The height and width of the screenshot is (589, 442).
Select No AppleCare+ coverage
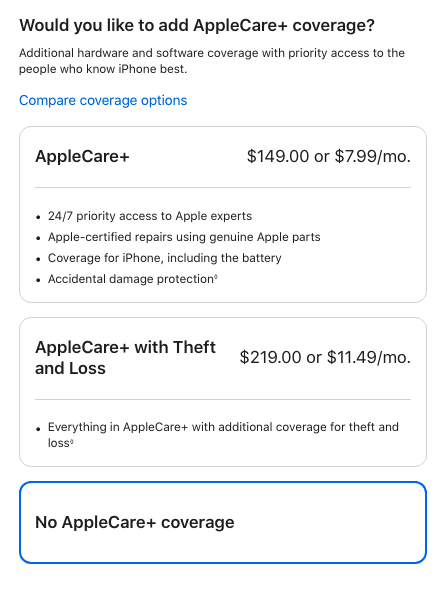coord(223,523)
